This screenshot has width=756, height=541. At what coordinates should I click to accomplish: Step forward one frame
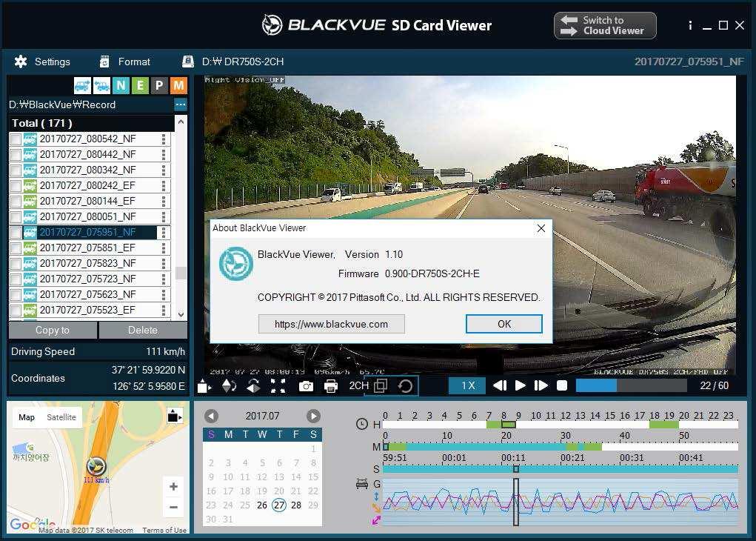point(541,385)
